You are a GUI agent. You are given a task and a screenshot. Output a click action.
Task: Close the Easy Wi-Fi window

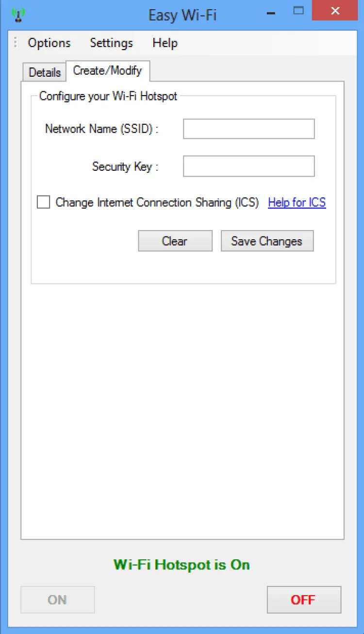tap(334, 10)
